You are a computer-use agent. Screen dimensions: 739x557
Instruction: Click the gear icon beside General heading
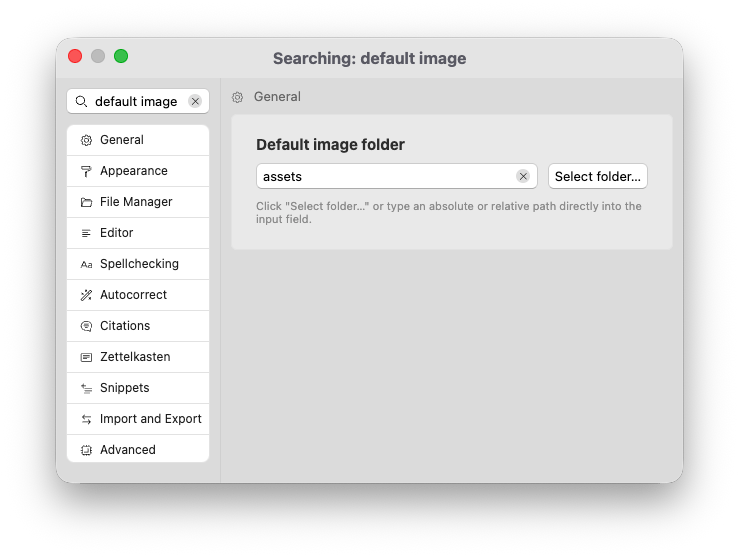[x=238, y=97]
